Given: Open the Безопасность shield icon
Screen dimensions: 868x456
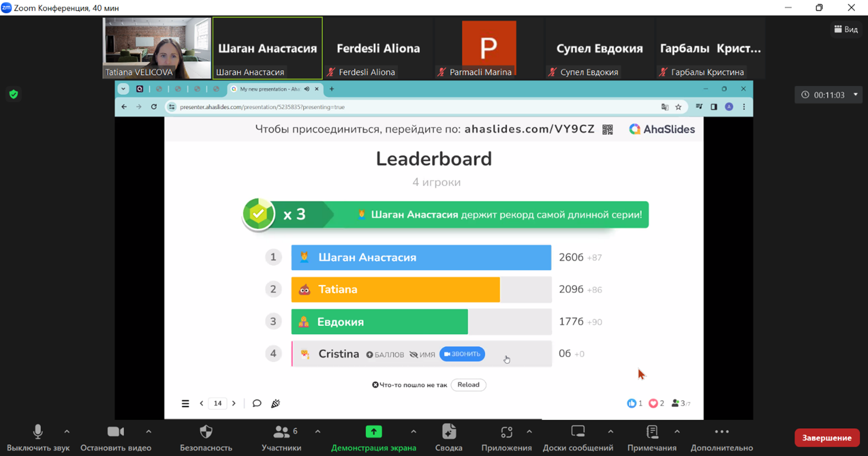Looking at the screenshot, I should (206, 432).
